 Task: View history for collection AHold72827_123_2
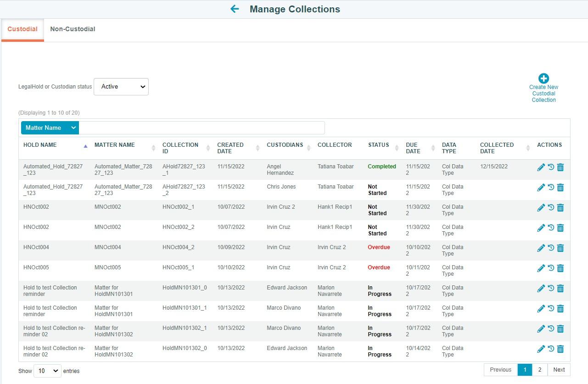click(x=551, y=188)
